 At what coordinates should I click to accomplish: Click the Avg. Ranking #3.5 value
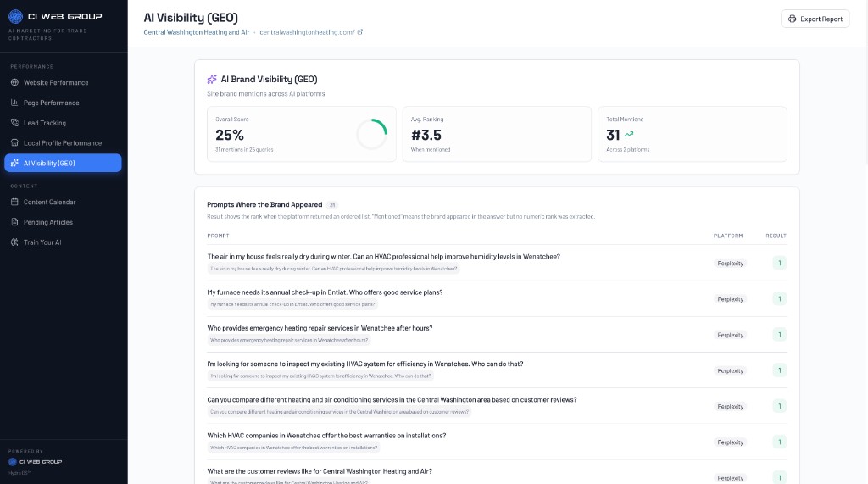pyautogui.click(x=426, y=135)
